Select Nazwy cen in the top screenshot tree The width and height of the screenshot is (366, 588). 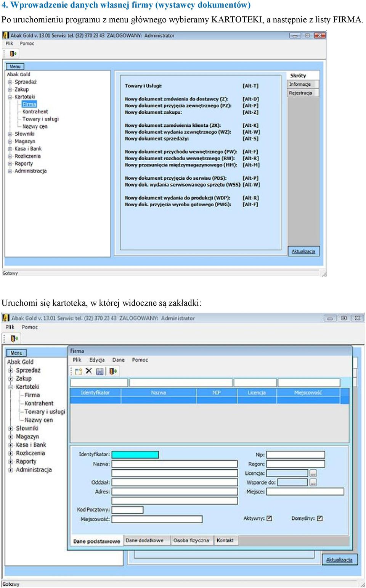[35, 127]
